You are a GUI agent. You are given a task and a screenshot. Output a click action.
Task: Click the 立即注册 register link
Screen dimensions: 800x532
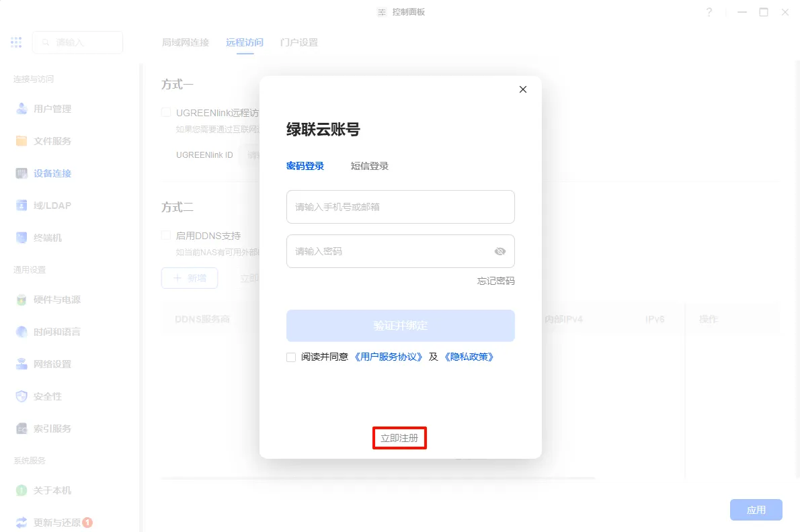click(x=399, y=438)
